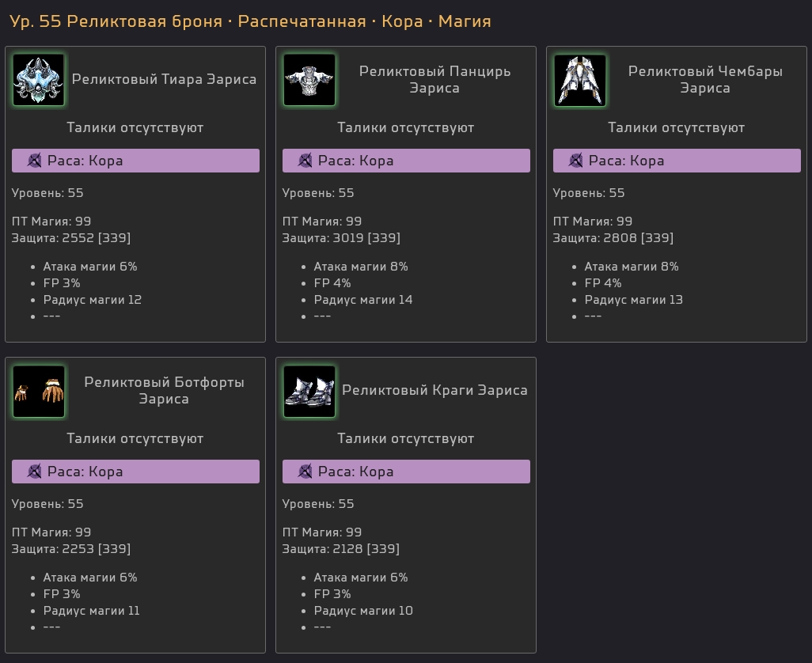
Task: Click 'Талики отсутствуют' in the Краги card
Action: 406,439
